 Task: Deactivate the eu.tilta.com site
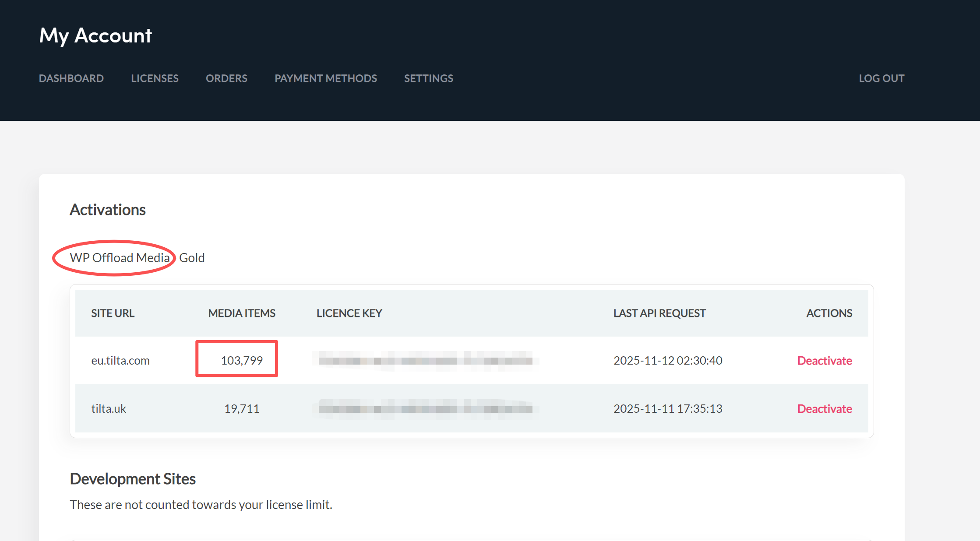point(824,361)
